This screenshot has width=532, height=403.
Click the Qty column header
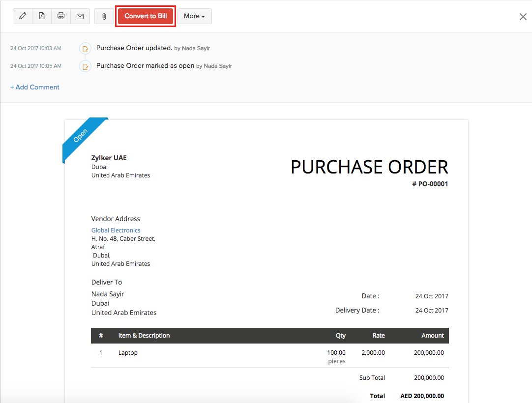tap(341, 336)
